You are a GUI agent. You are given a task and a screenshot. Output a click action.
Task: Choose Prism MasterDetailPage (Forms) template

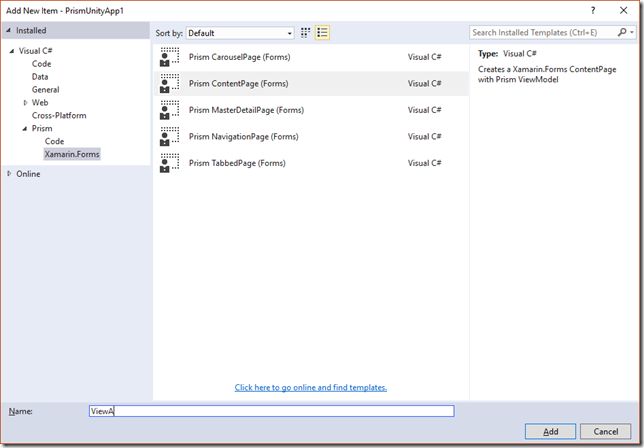311,110
